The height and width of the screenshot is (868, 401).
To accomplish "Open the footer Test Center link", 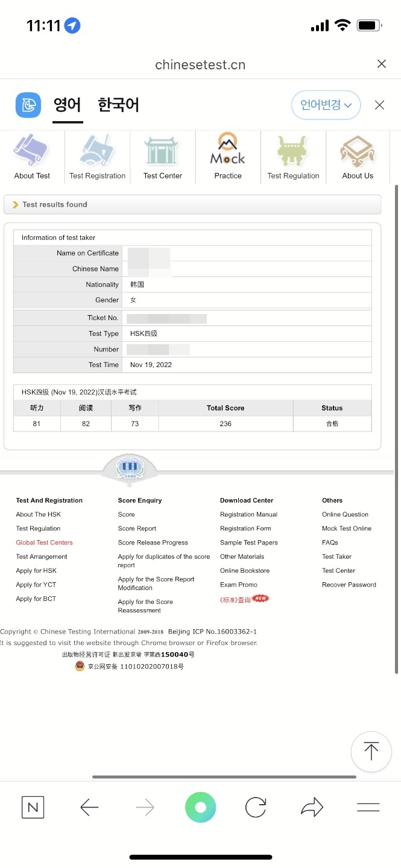I will [339, 571].
